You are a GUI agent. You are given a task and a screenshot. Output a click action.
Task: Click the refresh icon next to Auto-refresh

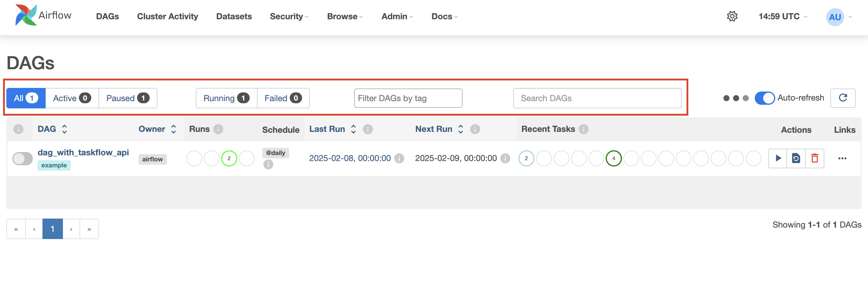click(843, 98)
